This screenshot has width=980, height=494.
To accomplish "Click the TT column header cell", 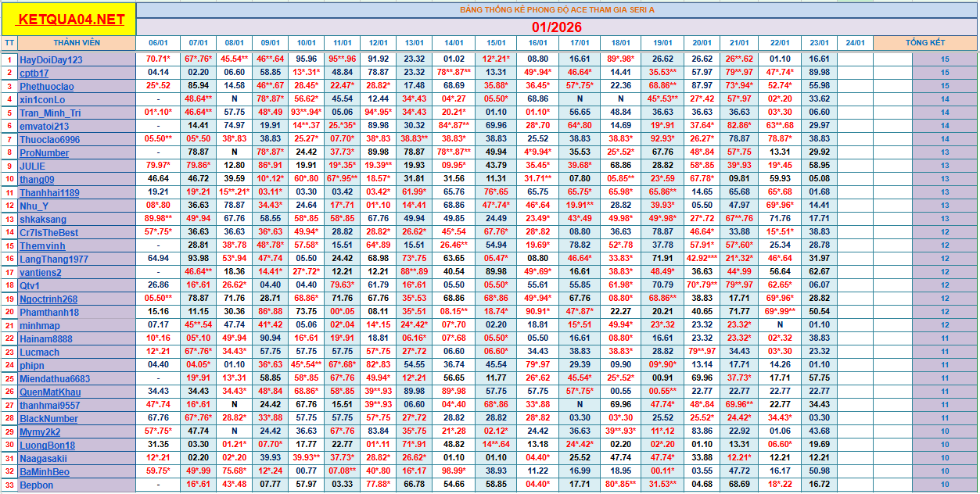I will click(9, 43).
